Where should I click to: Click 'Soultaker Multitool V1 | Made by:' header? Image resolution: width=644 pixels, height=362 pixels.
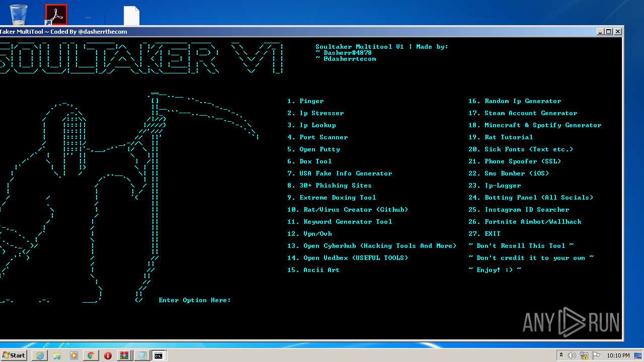(x=382, y=47)
